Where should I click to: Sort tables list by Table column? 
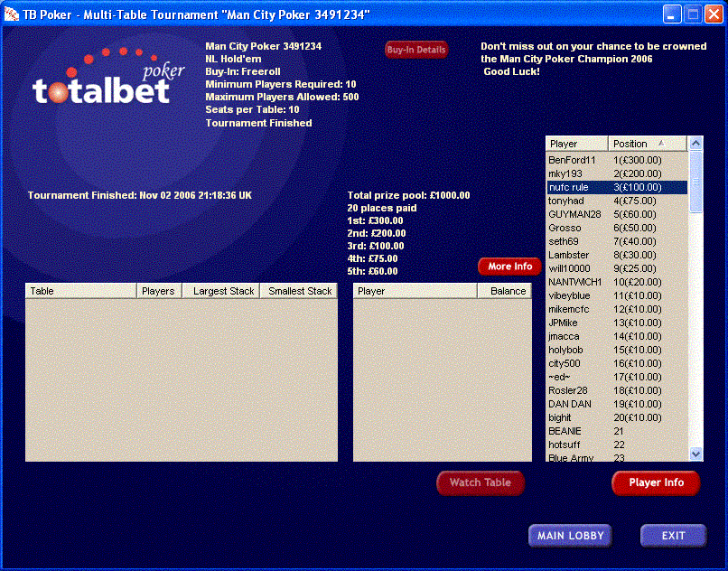pyautogui.click(x=80, y=291)
